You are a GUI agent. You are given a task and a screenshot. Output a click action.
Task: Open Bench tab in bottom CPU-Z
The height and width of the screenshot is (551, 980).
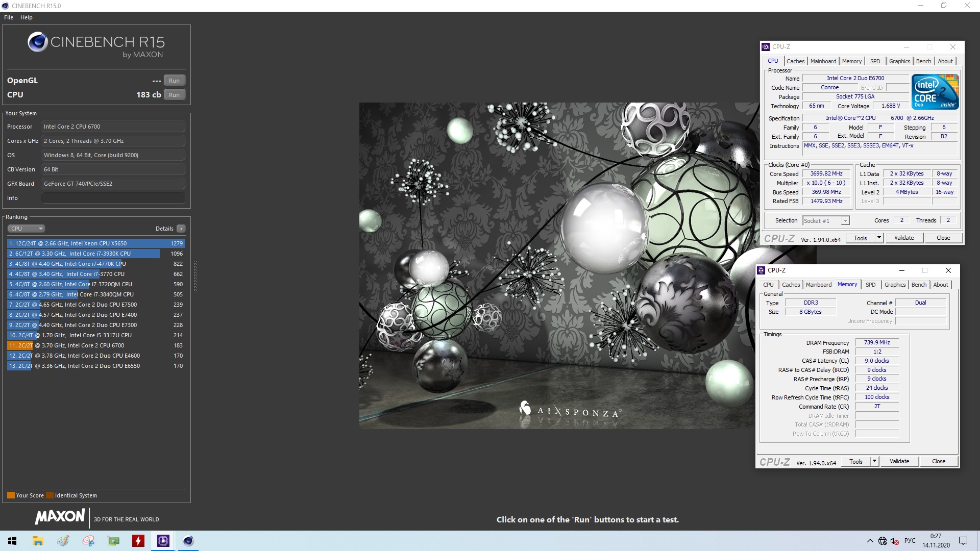coord(919,285)
